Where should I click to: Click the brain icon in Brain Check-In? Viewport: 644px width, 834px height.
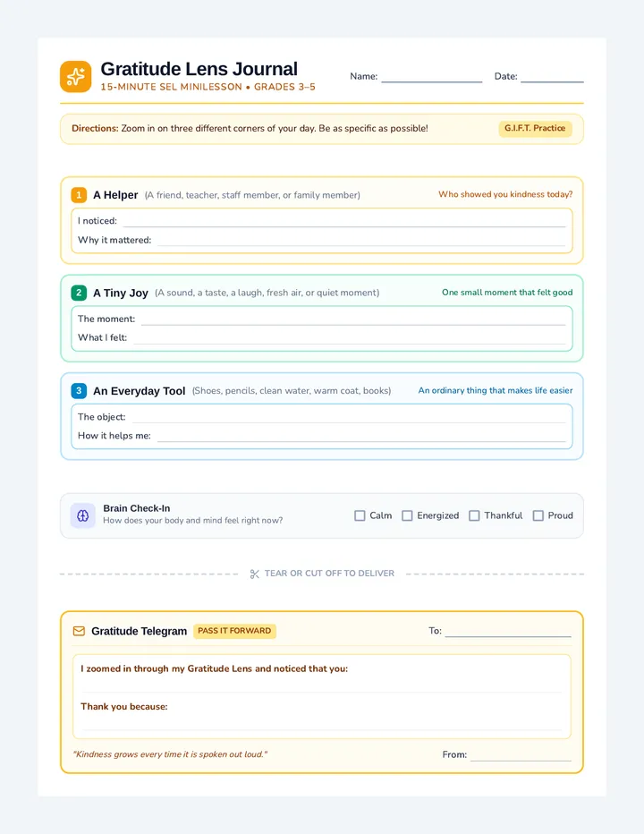click(83, 515)
